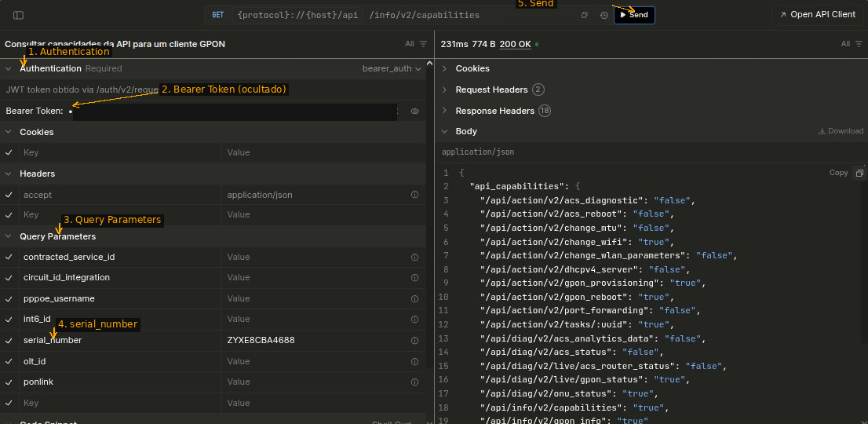Collapse the Authentication section
The image size is (868, 424).
point(9,68)
